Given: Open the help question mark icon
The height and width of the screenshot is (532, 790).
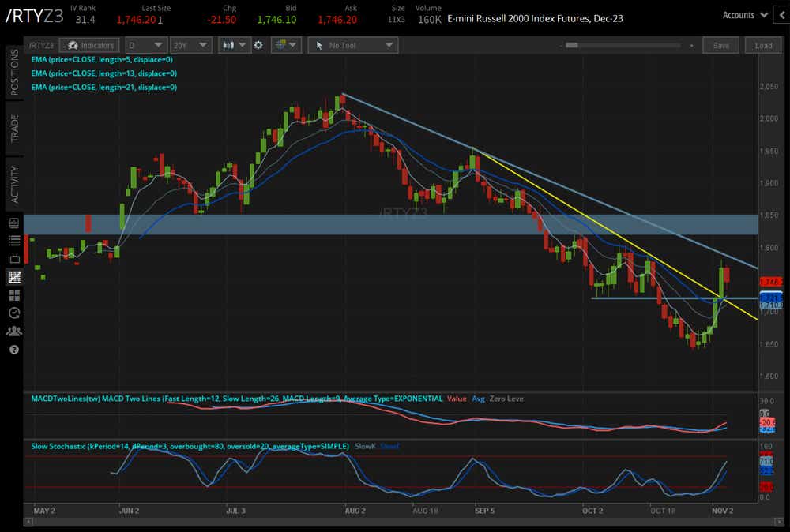Looking at the screenshot, I should (14, 350).
